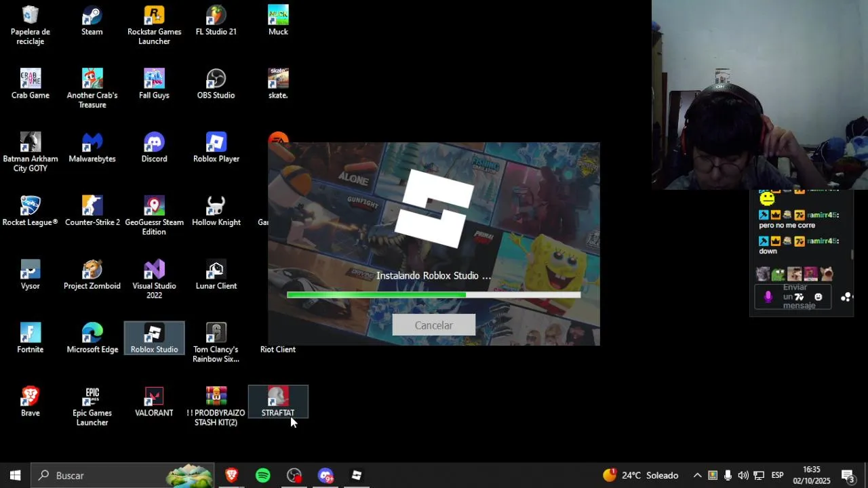Click the three-dots icon beside chat input

pos(846,297)
